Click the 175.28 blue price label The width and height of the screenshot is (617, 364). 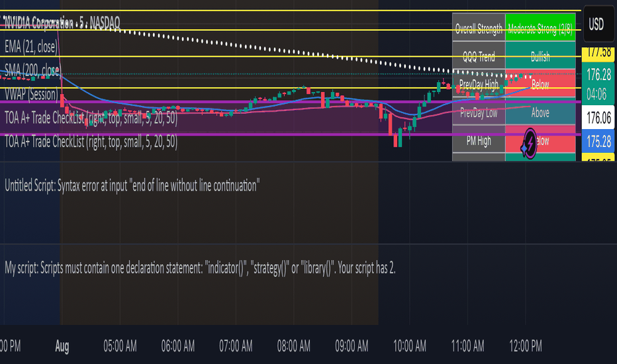pos(598,141)
